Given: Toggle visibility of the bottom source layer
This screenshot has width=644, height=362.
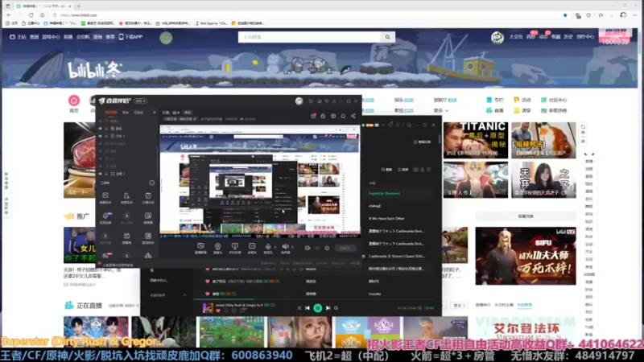Looking at the screenshot, I should pyautogui.click(x=101, y=174).
